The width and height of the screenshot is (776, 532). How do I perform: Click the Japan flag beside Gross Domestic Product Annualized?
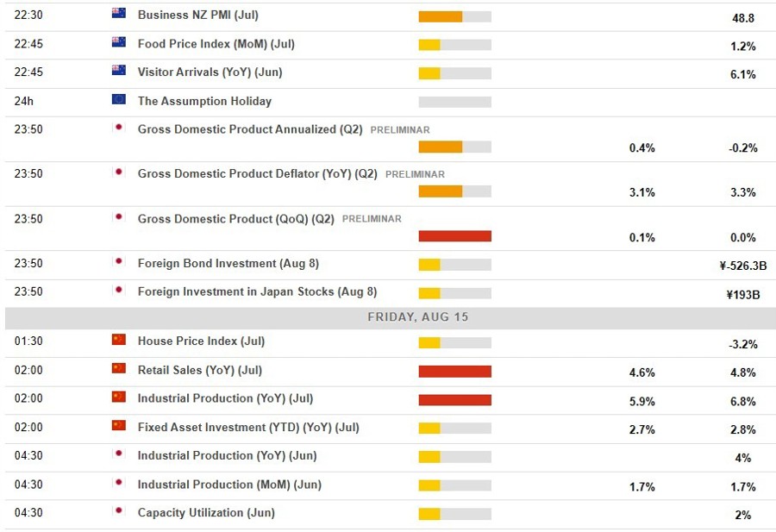point(118,128)
